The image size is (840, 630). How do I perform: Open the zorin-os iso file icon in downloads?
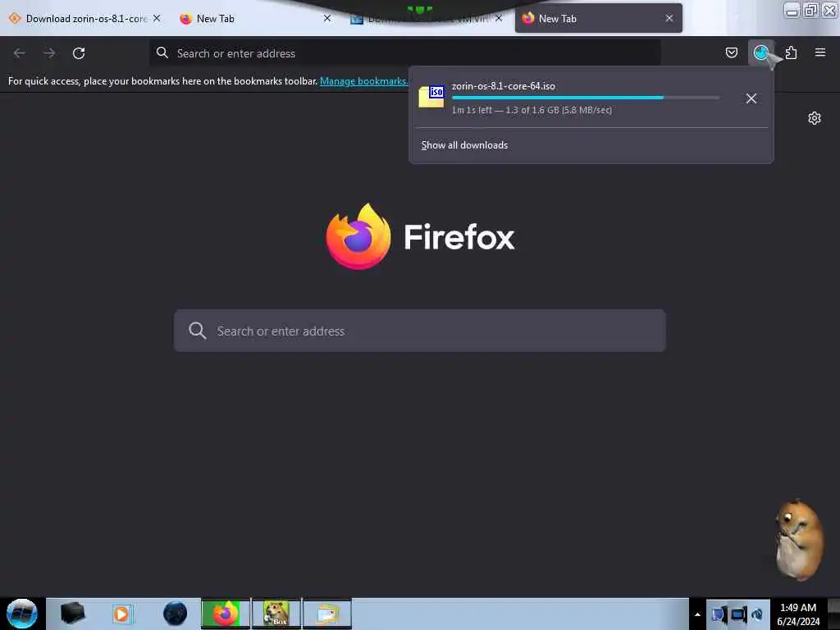pyautogui.click(x=431, y=97)
